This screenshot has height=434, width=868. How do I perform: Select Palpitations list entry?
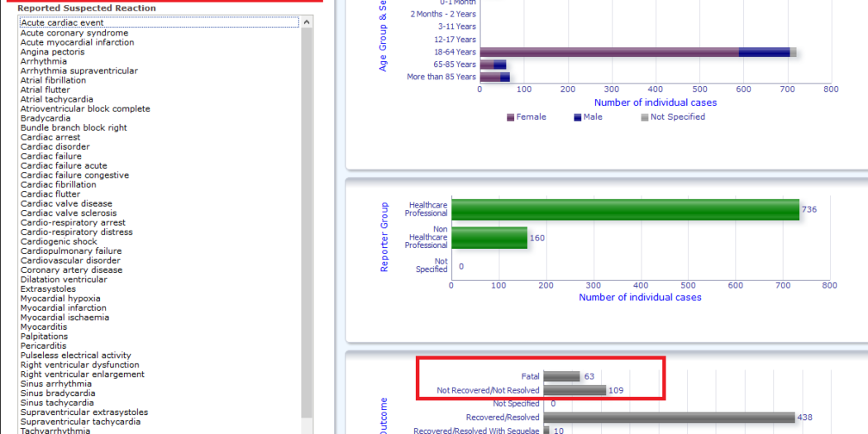click(44, 336)
